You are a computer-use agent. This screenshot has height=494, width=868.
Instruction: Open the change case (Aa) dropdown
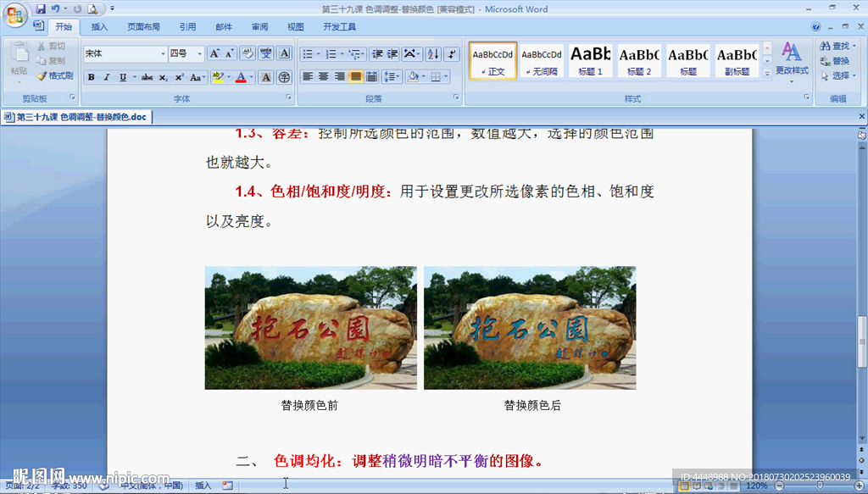pos(198,77)
